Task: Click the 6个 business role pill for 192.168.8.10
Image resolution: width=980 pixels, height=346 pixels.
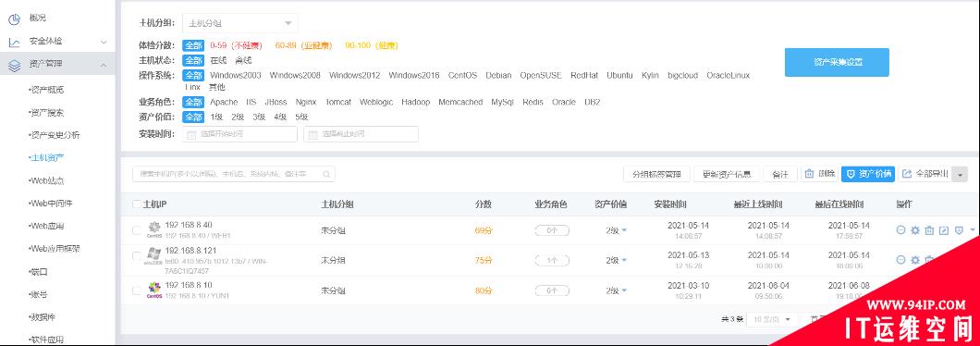Action: [x=552, y=290]
